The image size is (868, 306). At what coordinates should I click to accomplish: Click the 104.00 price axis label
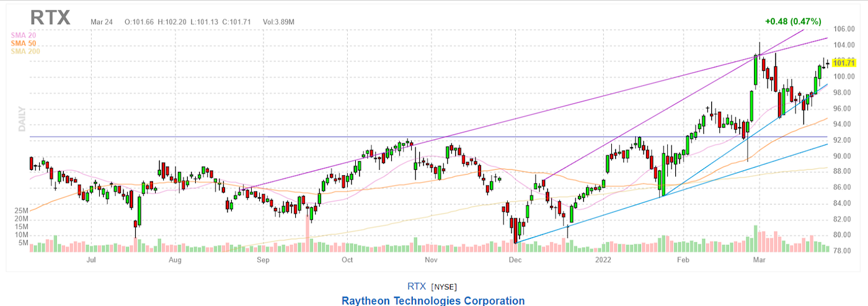pos(844,45)
